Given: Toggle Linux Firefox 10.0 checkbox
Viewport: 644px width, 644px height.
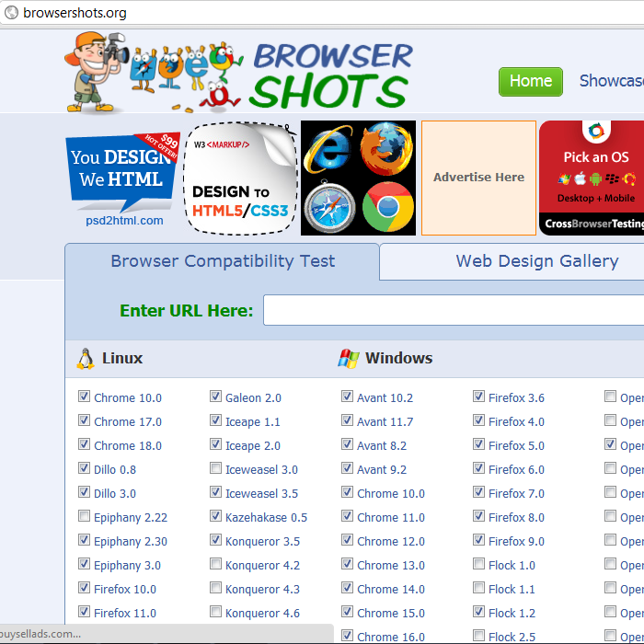Looking at the screenshot, I should tap(85, 587).
